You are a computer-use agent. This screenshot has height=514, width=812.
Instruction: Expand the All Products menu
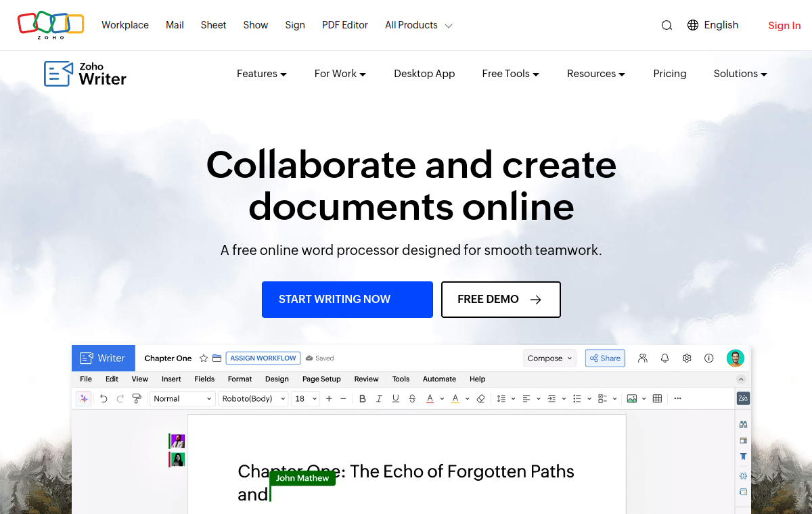(419, 25)
